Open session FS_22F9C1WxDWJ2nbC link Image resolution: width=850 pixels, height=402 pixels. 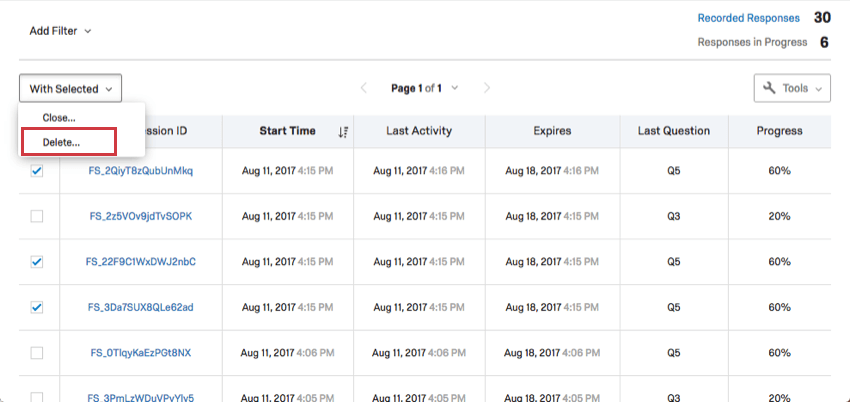point(141,262)
